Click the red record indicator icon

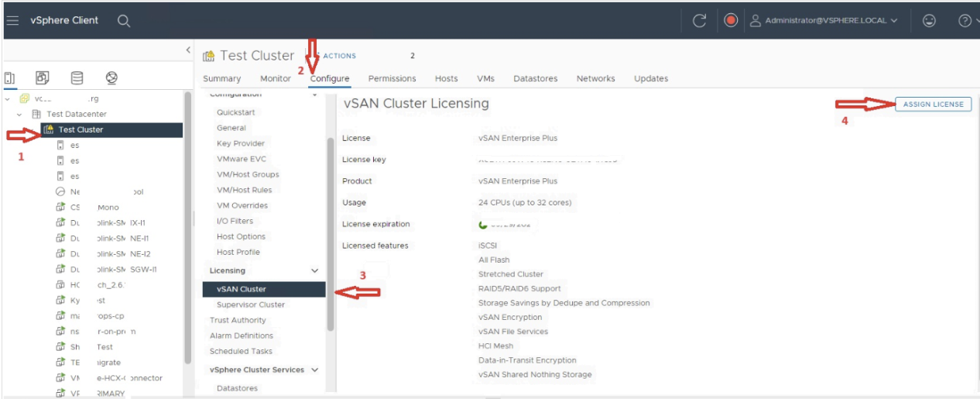(731, 21)
